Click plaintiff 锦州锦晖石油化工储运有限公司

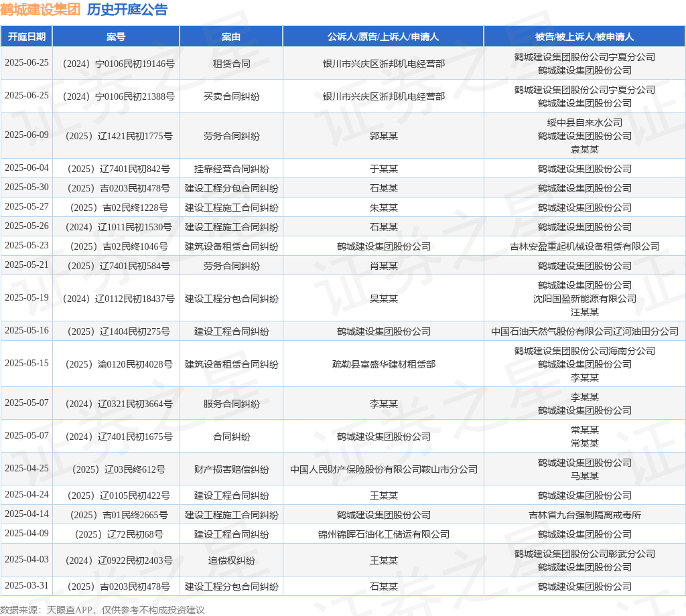[384, 534]
